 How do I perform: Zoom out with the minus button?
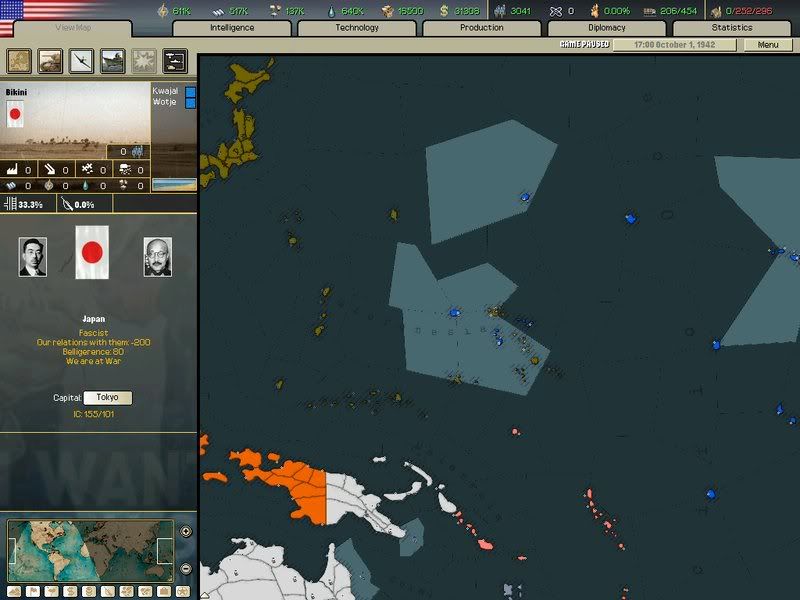tap(186, 568)
